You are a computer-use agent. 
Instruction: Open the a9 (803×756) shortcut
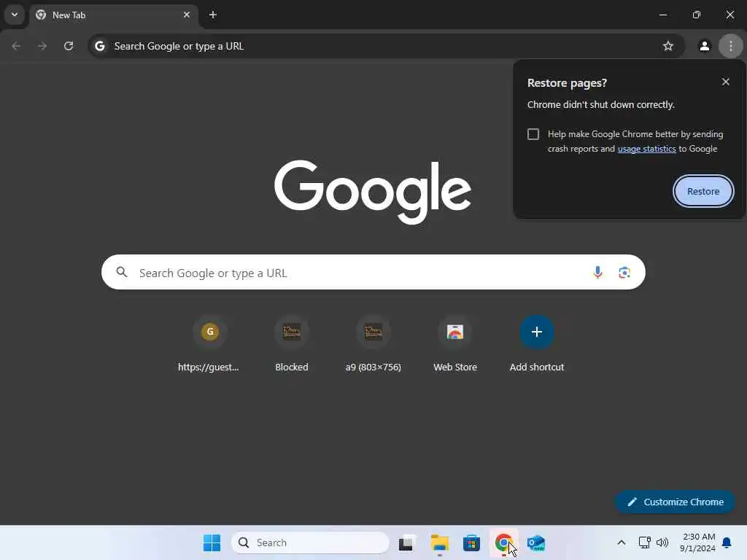pos(373,345)
